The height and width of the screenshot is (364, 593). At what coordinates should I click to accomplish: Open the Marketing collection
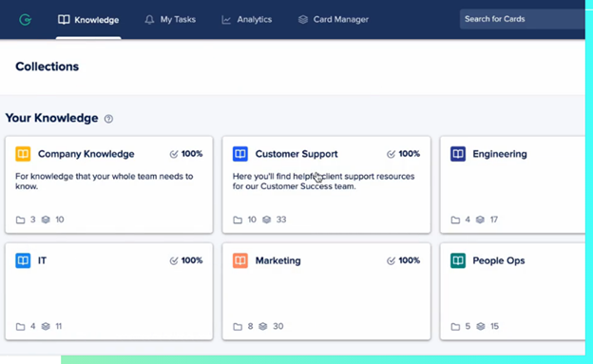click(326, 292)
